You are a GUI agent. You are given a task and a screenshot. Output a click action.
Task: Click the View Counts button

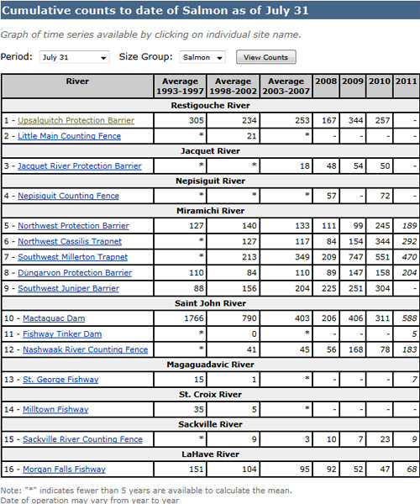click(x=265, y=57)
